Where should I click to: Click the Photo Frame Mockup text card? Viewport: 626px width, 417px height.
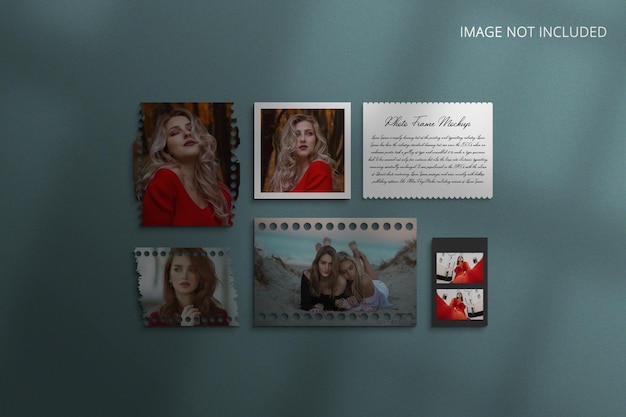click(428, 151)
